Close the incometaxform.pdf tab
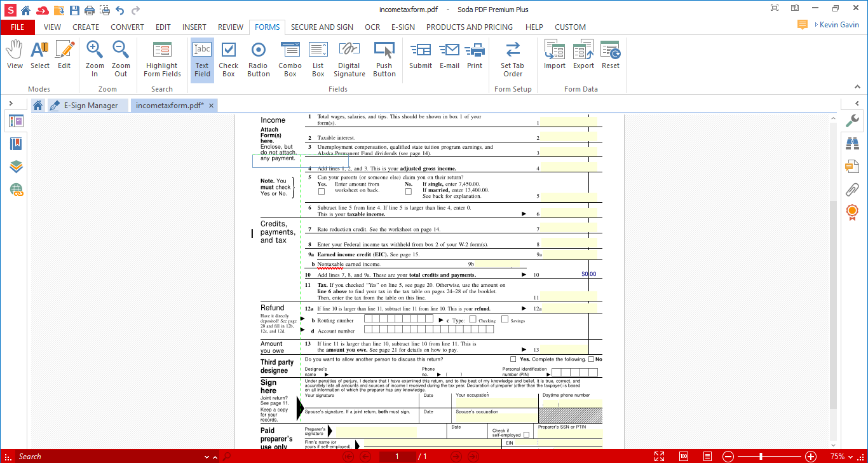 point(212,106)
